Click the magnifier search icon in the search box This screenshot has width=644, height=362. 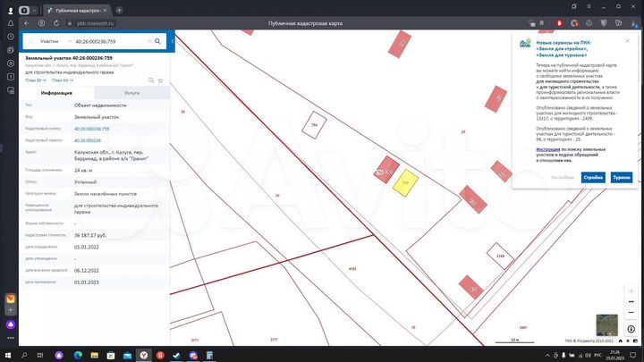(x=157, y=41)
